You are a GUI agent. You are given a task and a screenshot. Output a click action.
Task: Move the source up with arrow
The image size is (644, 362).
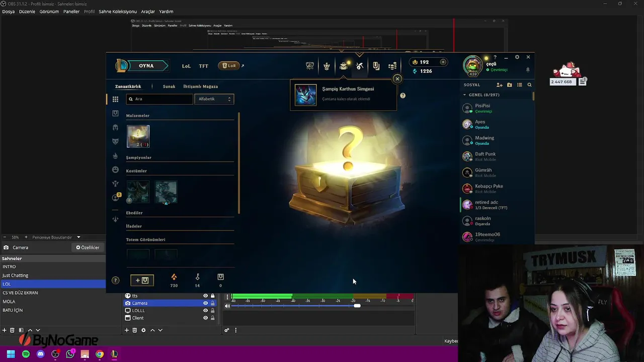(x=152, y=330)
